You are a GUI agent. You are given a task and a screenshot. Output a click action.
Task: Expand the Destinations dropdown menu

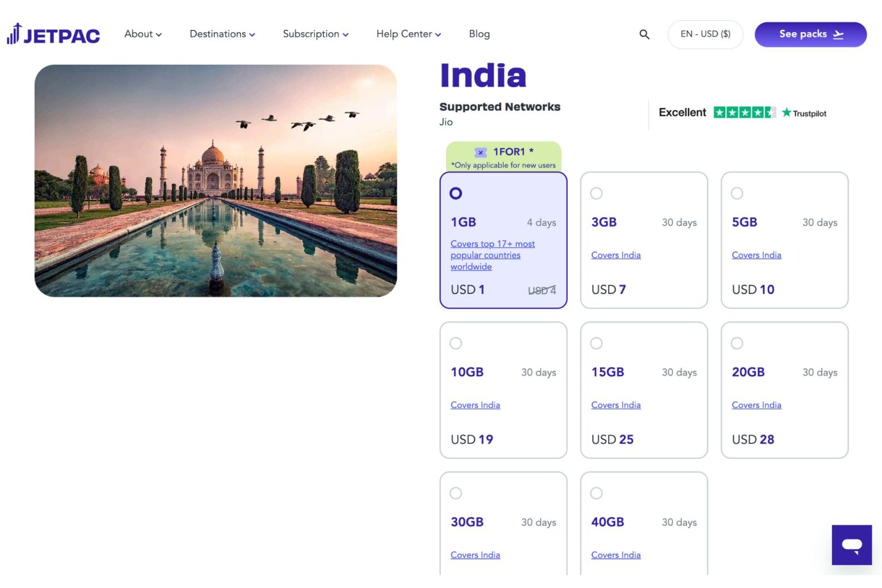click(x=222, y=34)
